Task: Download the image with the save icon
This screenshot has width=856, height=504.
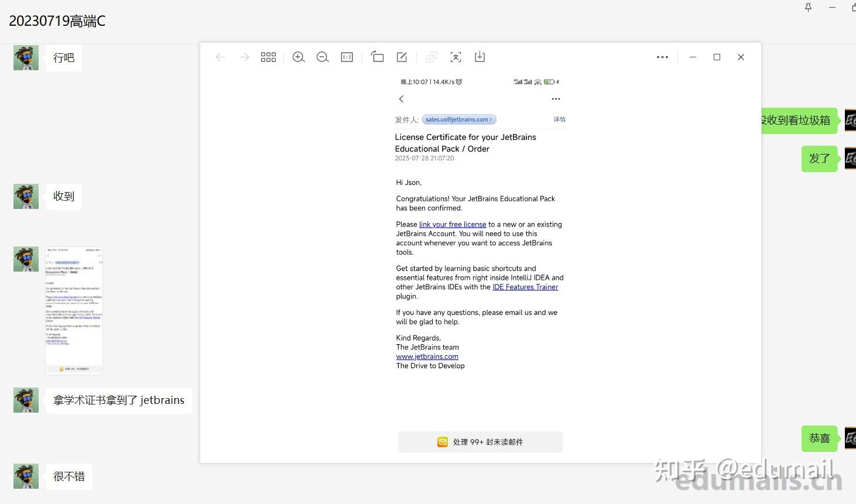Action: pos(480,57)
